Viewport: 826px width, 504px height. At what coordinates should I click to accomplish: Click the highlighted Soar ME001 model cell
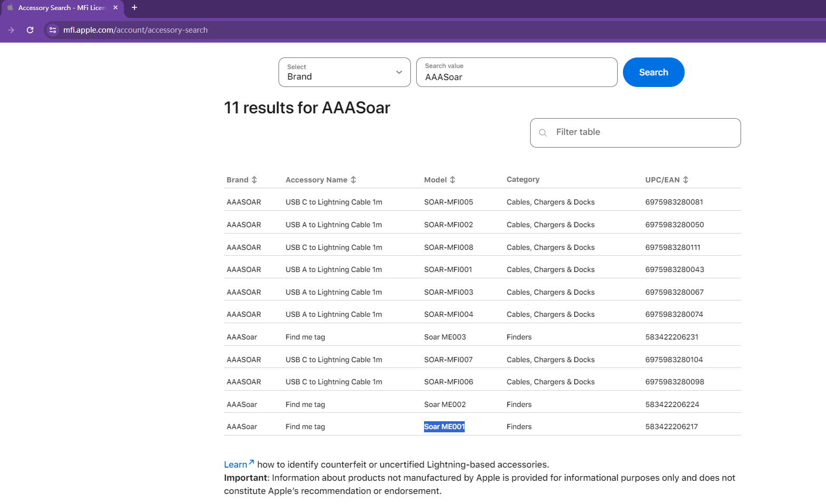[444, 427]
